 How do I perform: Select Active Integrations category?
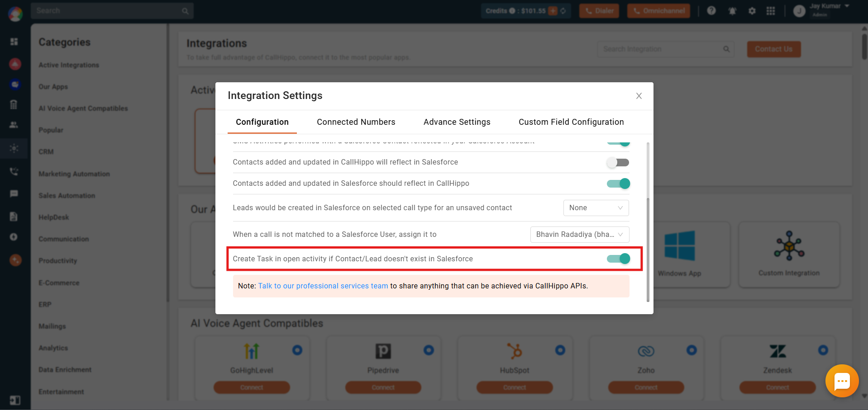tap(69, 65)
